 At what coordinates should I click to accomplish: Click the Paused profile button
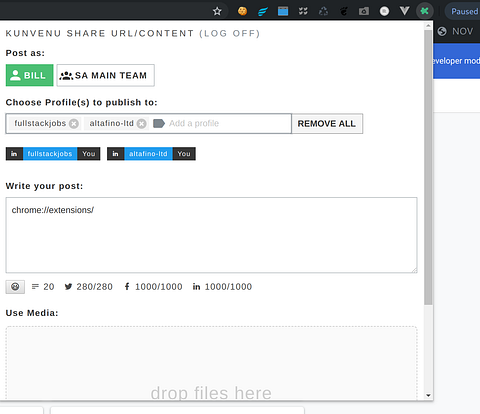pyautogui.click(x=463, y=11)
